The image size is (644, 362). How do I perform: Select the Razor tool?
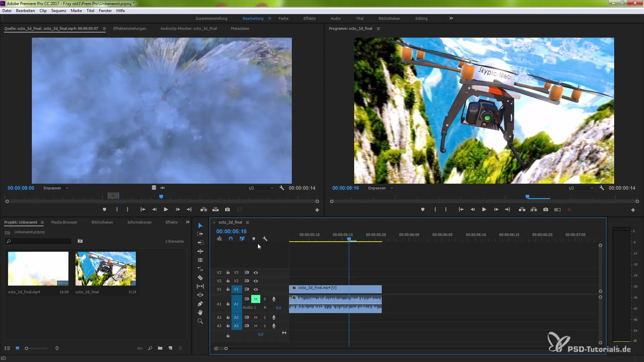click(200, 278)
